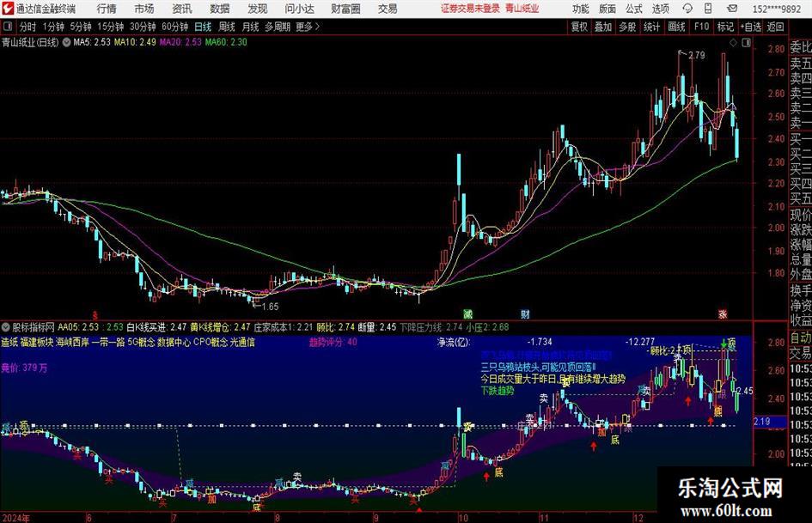Click the 一带一路 concept tag
This screenshot has width=812, height=523.
tap(108, 343)
